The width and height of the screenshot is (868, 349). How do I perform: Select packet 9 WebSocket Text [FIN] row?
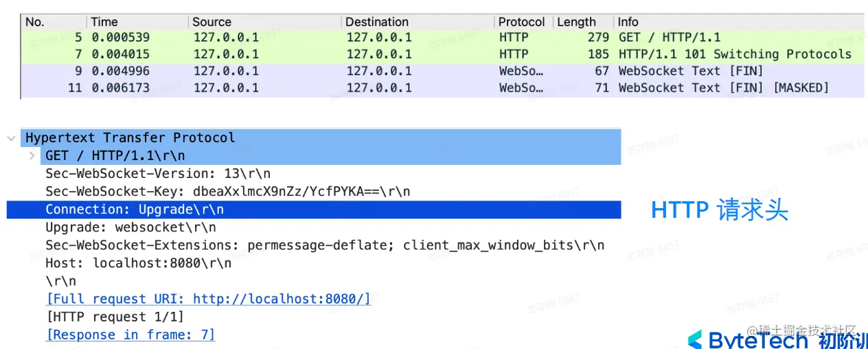pos(443,71)
